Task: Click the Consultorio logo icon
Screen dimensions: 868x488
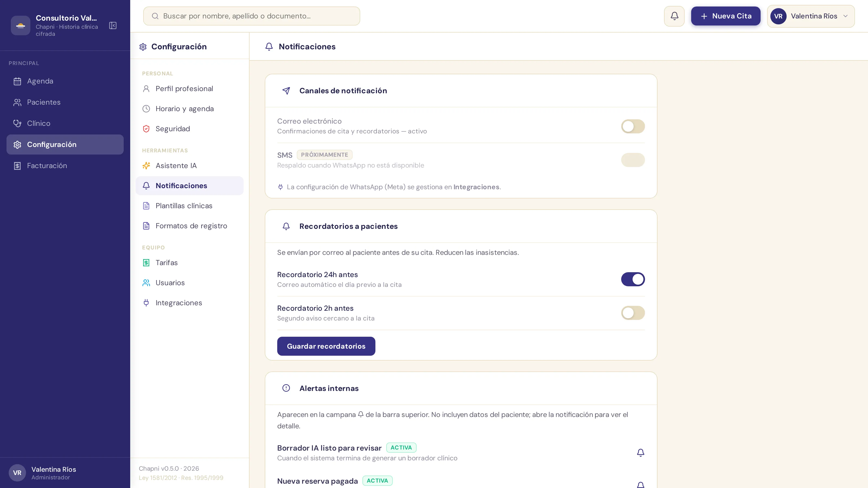Action: tap(21, 25)
